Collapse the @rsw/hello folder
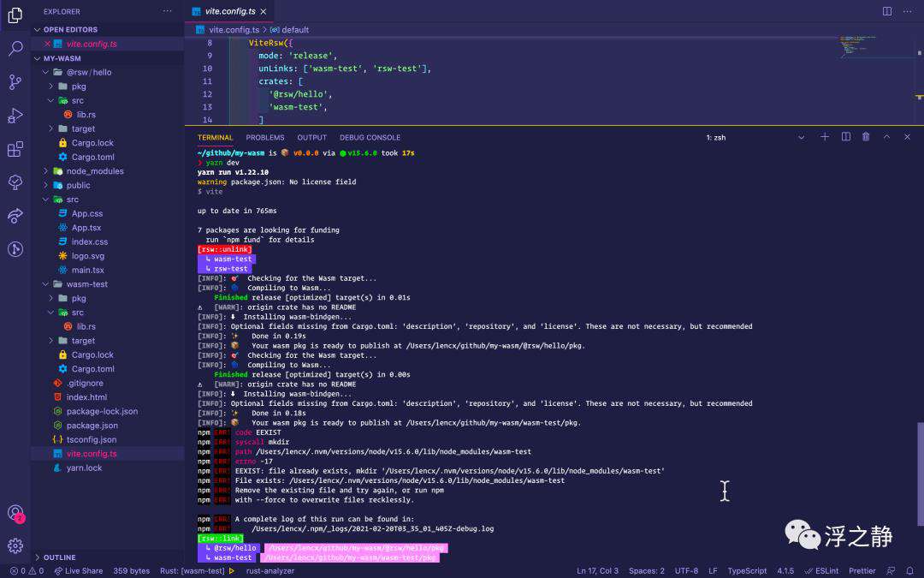 (88, 72)
